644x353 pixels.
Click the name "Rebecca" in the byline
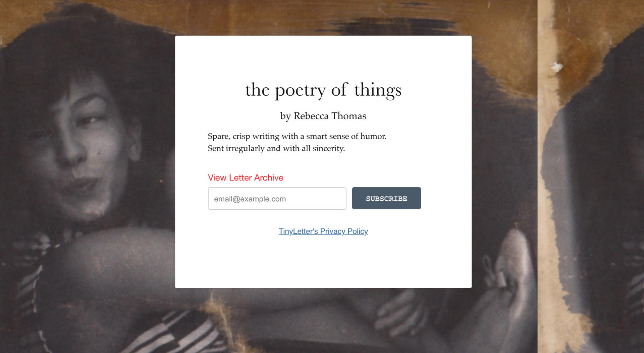tap(311, 116)
